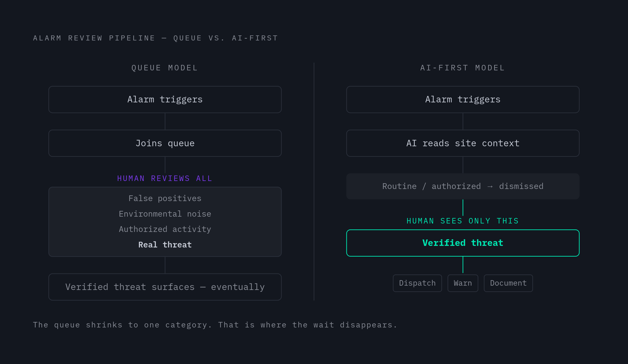Viewport: 628px width, 364px height.
Task: Click the bold Real threat line
Action: [165, 245]
